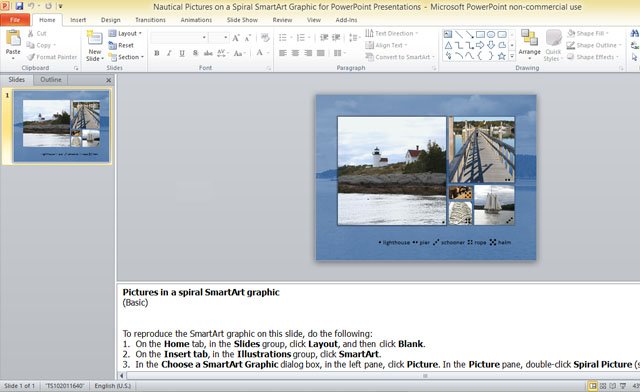Click the Text Direction button

point(391,33)
